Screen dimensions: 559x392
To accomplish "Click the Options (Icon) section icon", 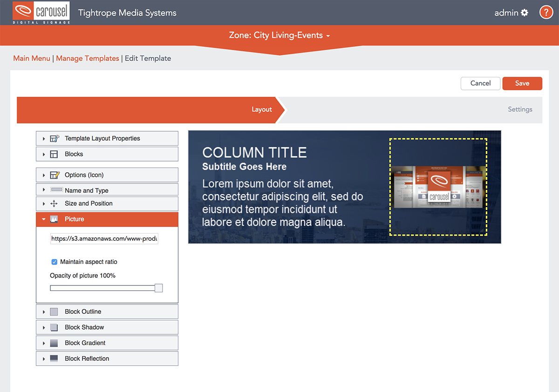I will click(55, 175).
